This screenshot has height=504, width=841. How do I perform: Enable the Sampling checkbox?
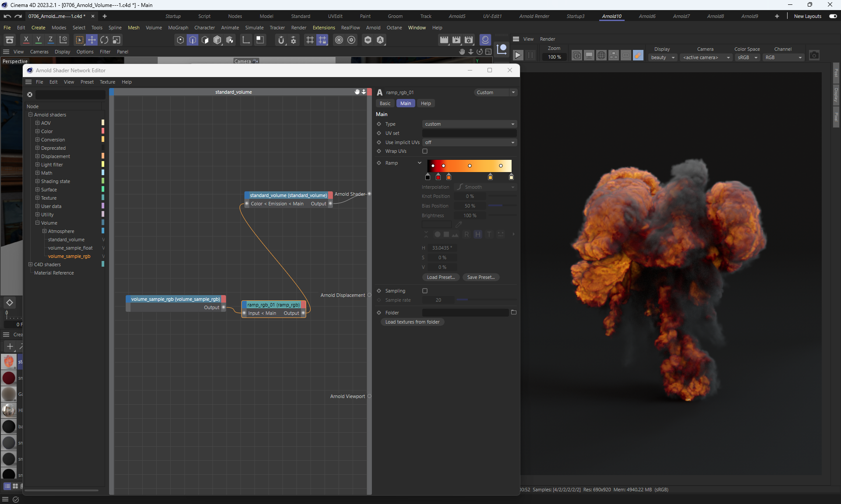pos(424,291)
